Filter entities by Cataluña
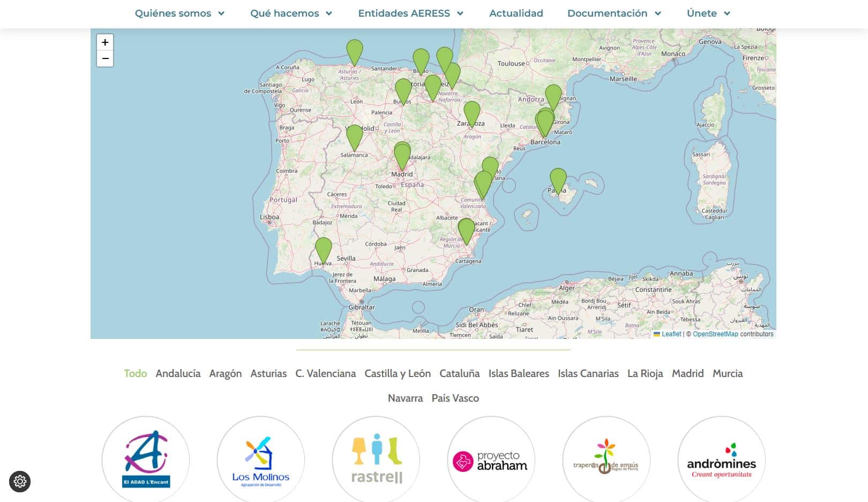The image size is (868, 502). tap(460, 374)
